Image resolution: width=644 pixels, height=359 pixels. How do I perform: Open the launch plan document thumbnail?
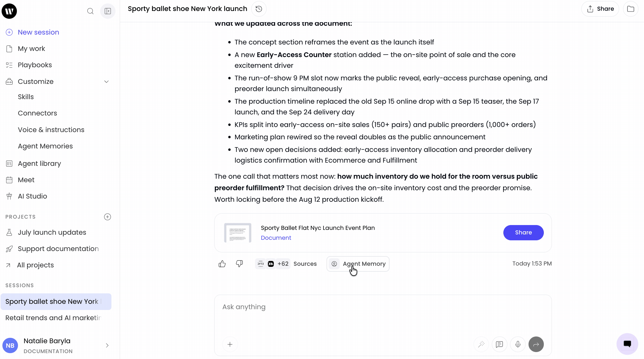(238, 233)
